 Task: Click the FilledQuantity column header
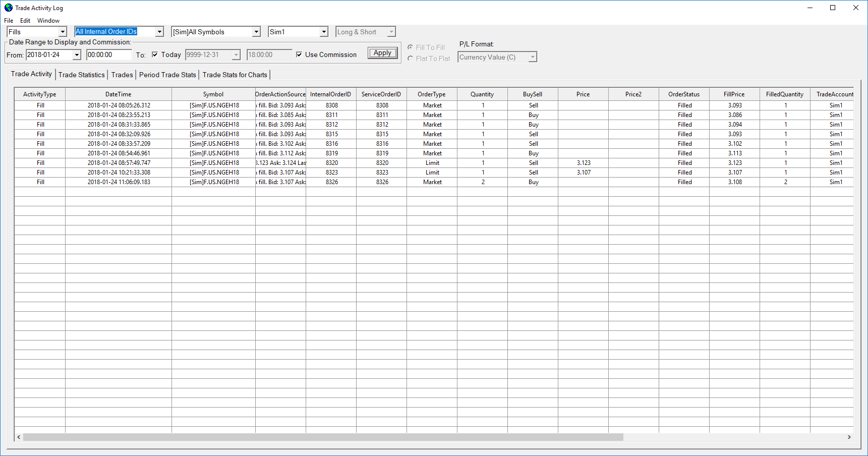785,94
